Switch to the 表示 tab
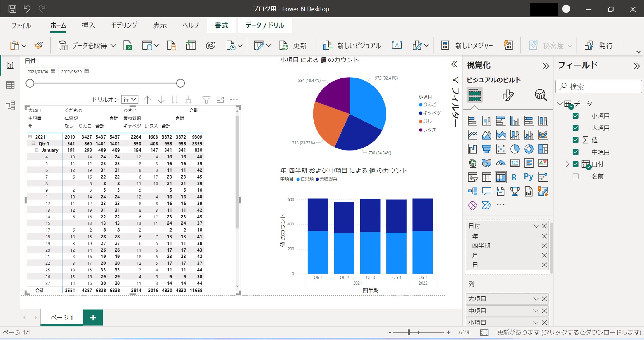The image size is (644, 340). point(160,25)
